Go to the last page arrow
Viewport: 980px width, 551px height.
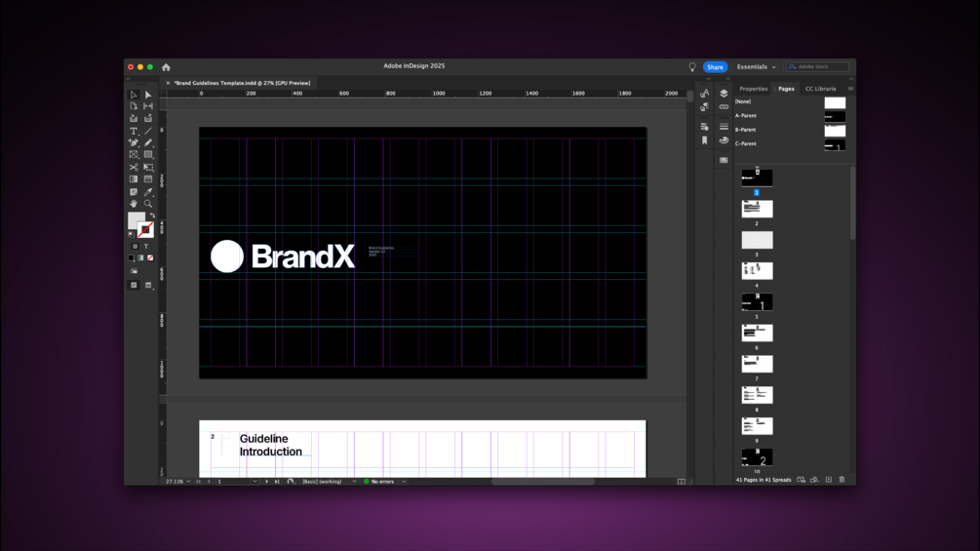[x=277, y=482]
